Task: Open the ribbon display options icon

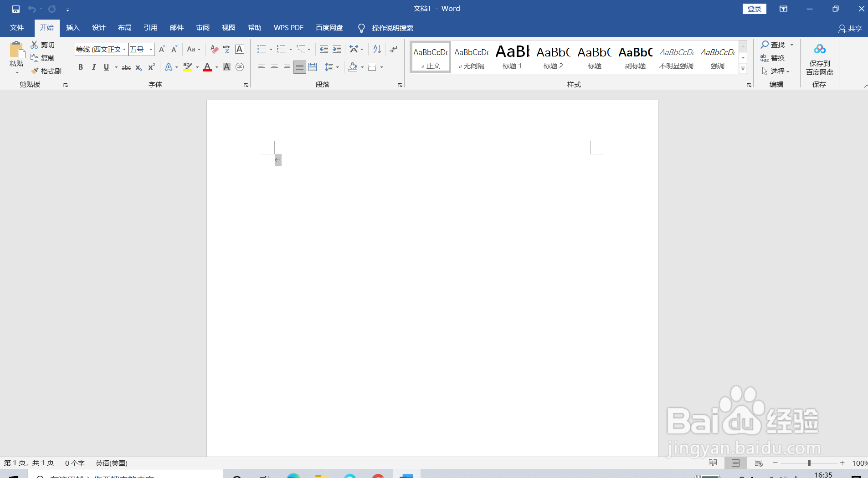Action: tap(783, 9)
